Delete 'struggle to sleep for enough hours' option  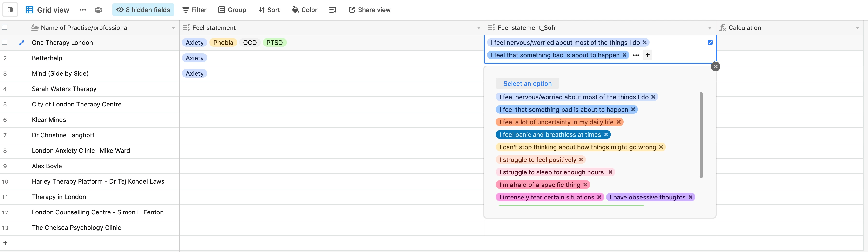pyautogui.click(x=610, y=172)
